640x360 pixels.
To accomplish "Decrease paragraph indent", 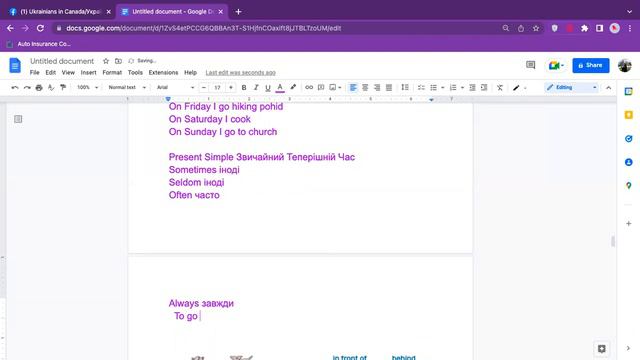I will pyautogui.click(x=472, y=87).
